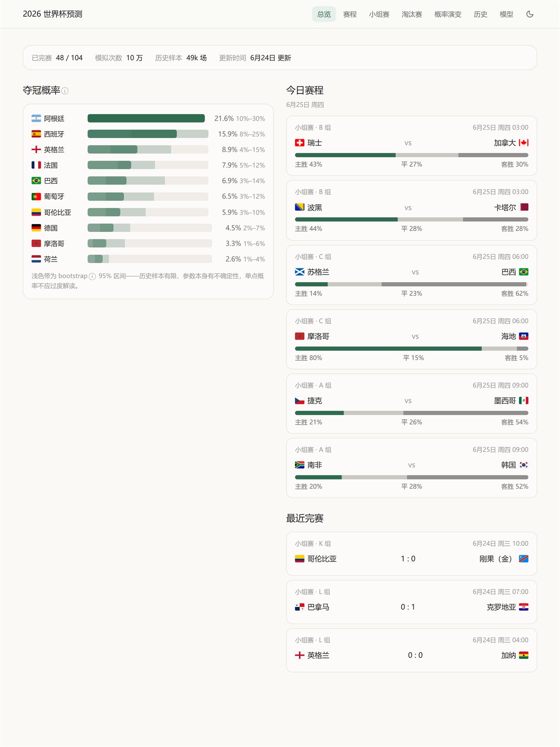The image size is (560, 747).
Task: Toggle dark mode moon icon
Action: coord(530,14)
